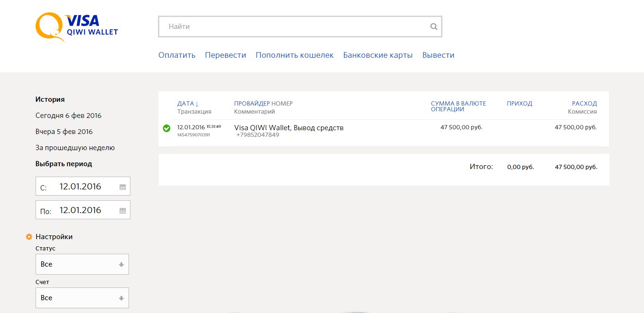Open the Вывести menu item
This screenshot has height=313, width=644.
tap(438, 55)
